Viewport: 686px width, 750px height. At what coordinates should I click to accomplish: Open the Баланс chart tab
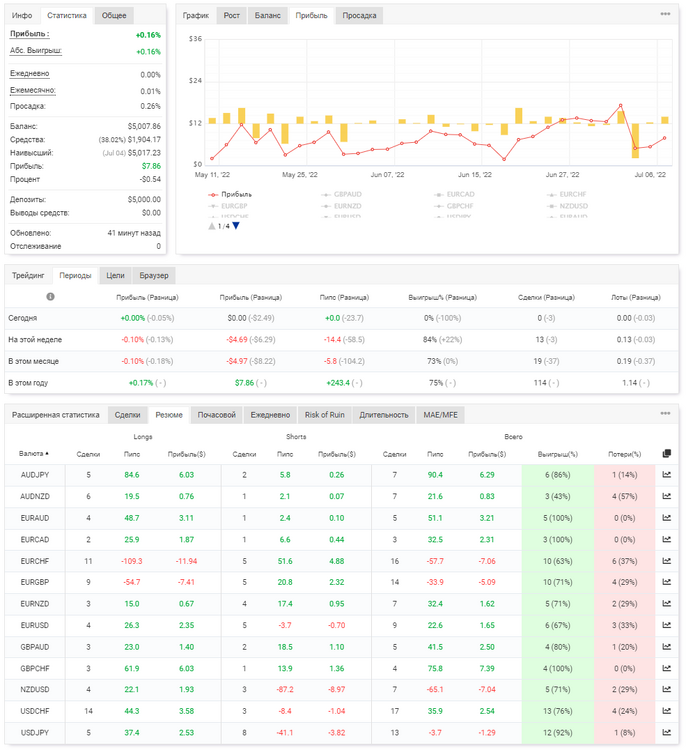tap(267, 15)
